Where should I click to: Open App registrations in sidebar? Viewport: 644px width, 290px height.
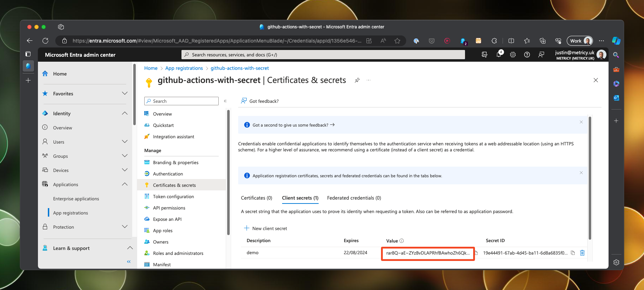tap(71, 213)
